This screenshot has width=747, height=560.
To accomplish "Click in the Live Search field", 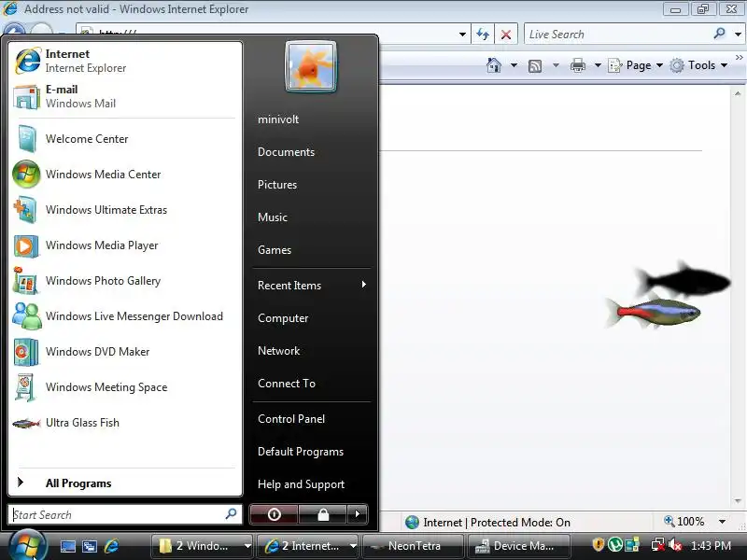I will (617, 35).
